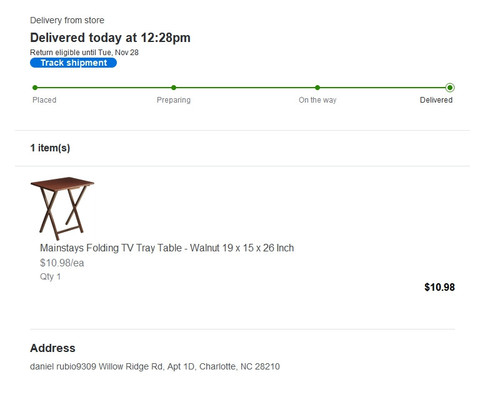
Task: Click the green order progress bar
Action: click(242, 88)
